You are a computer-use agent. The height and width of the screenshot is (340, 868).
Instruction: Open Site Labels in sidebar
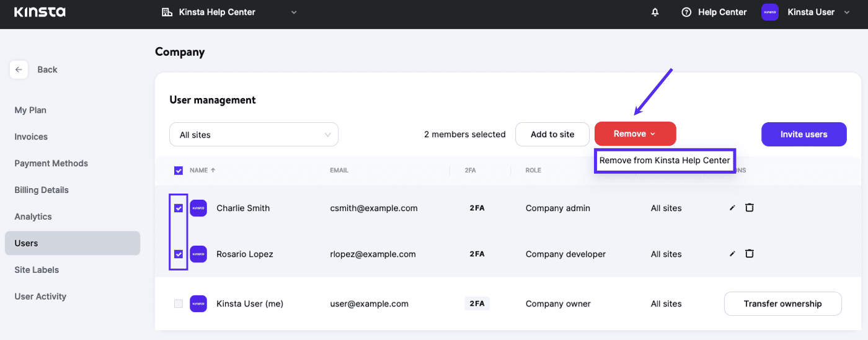click(37, 270)
